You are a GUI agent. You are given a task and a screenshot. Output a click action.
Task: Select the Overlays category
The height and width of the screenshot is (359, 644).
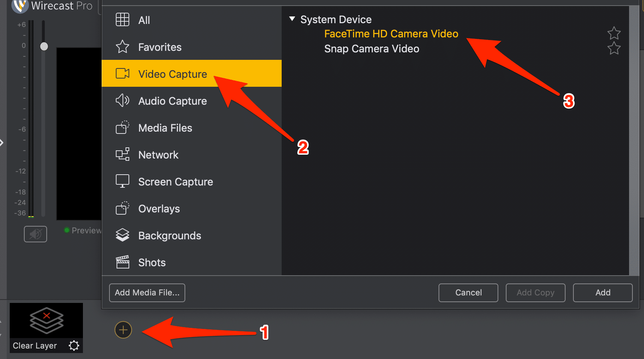tap(192, 208)
